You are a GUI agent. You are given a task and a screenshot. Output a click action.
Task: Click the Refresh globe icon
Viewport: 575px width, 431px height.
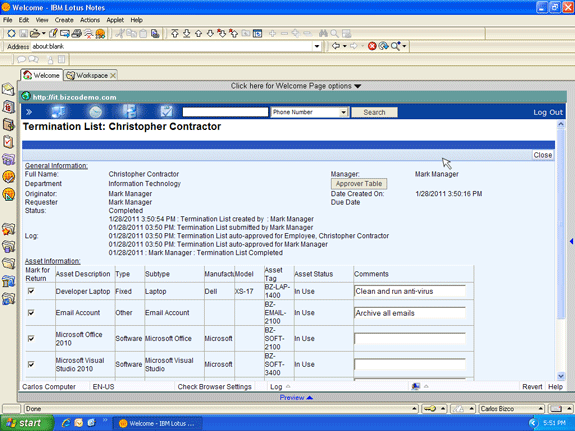(384, 46)
